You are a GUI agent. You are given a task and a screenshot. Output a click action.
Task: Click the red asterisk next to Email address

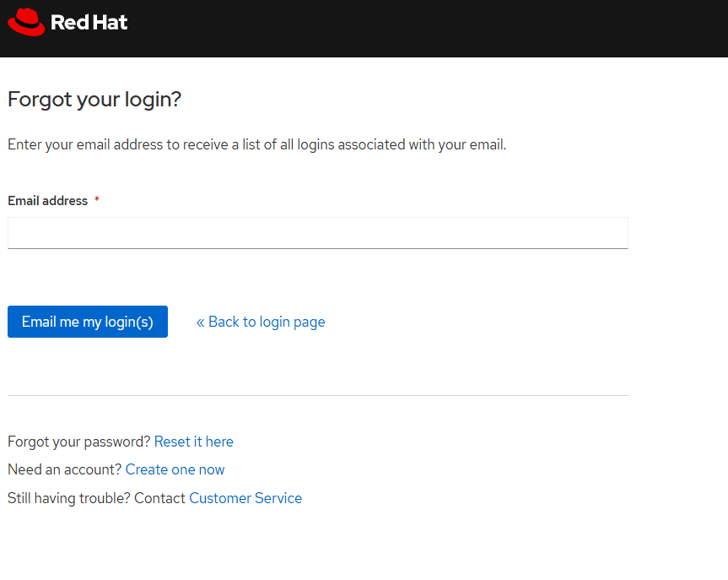pyautogui.click(x=96, y=200)
